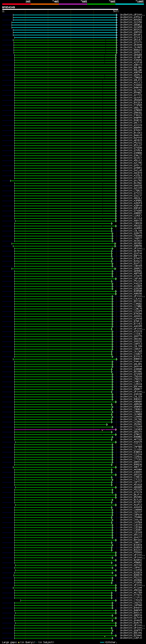146x644 pixels.
Task: Select the query name BP054349
Action: [8, 7]
